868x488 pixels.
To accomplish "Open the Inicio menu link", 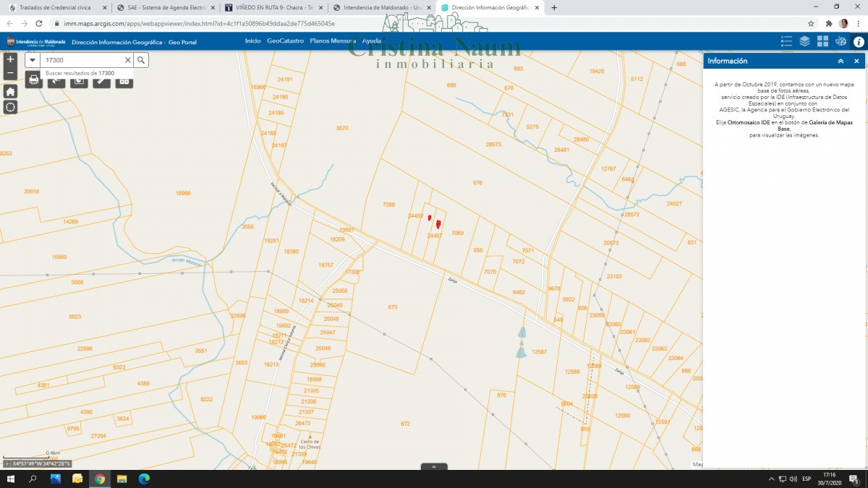I will pyautogui.click(x=252, y=41).
